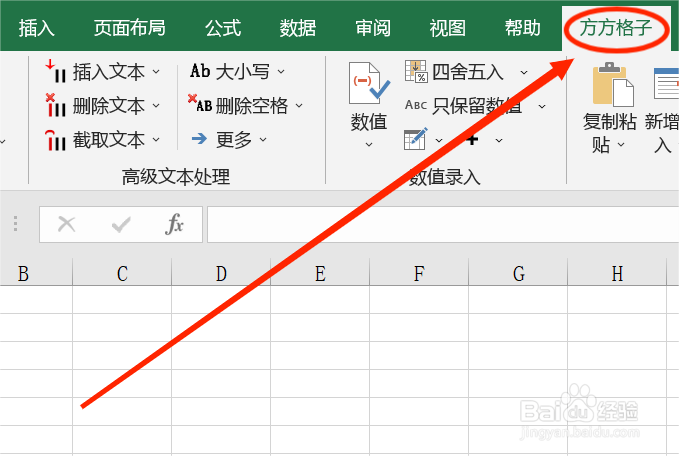This screenshot has width=679, height=456.
Task: Click the 数值 document checkmark icon
Action: (369, 83)
